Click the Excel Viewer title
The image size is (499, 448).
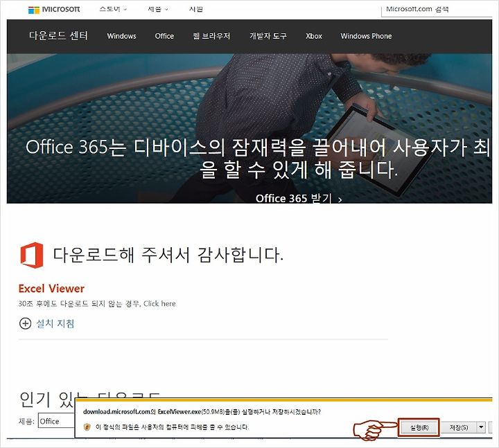tap(51, 288)
